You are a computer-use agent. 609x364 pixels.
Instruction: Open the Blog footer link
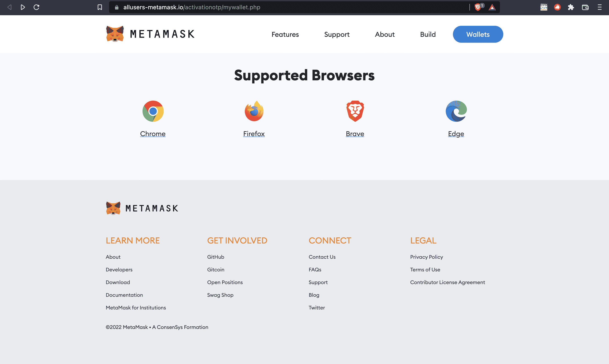tap(314, 295)
